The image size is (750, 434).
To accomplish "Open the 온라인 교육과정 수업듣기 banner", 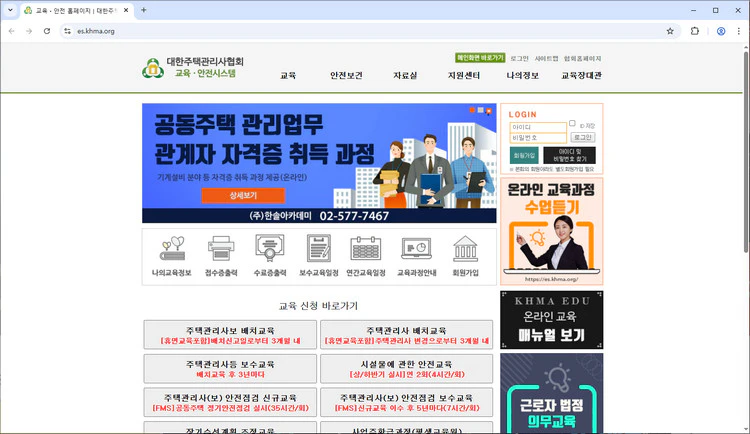I will coord(551,232).
